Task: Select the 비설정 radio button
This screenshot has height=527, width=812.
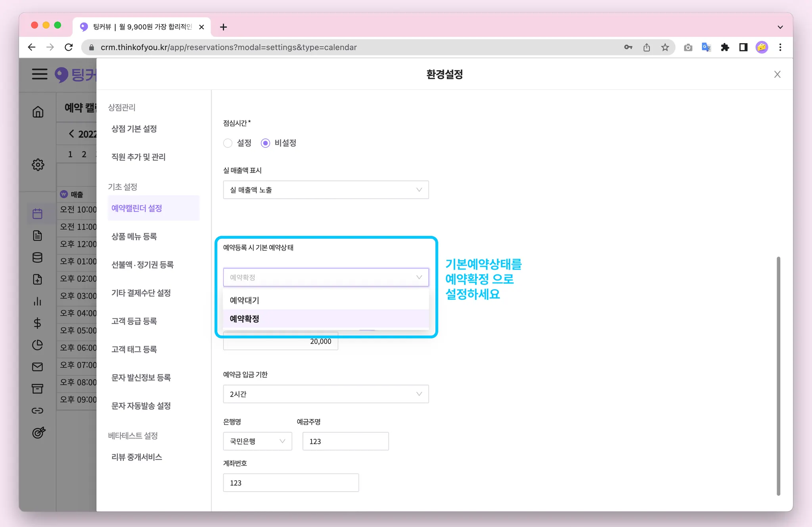Action: pyautogui.click(x=265, y=143)
